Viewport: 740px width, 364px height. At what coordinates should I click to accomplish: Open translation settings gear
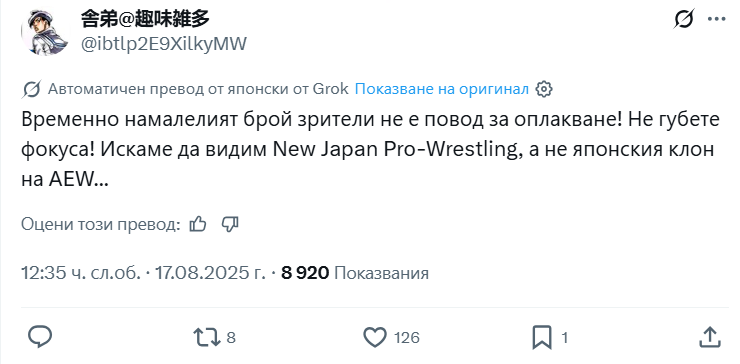pyautogui.click(x=544, y=89)
